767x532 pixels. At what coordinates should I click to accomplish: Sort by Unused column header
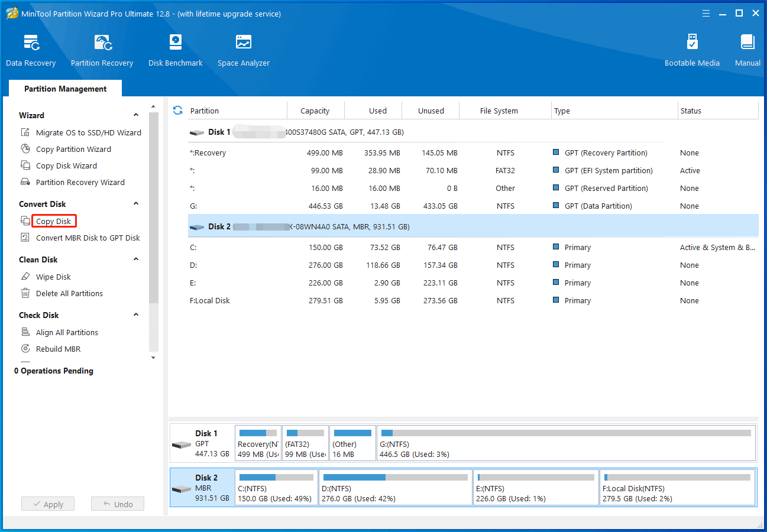coord(431,111)
